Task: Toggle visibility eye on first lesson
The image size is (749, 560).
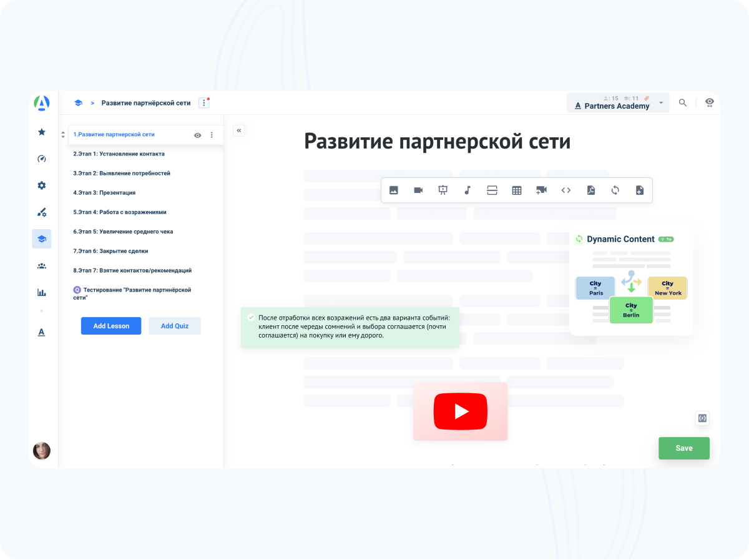Action: 198,135
